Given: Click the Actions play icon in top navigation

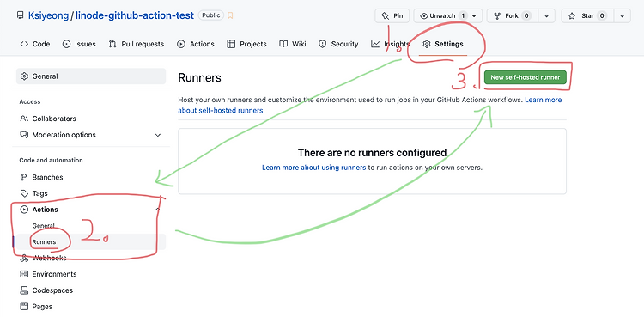Looking at the screenshot, I should coord(181,44).
